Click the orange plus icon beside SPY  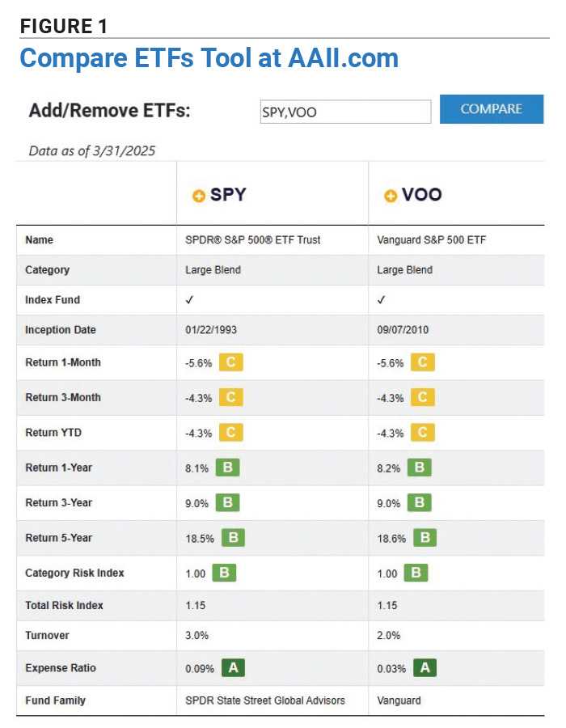(x=198, y=194)
